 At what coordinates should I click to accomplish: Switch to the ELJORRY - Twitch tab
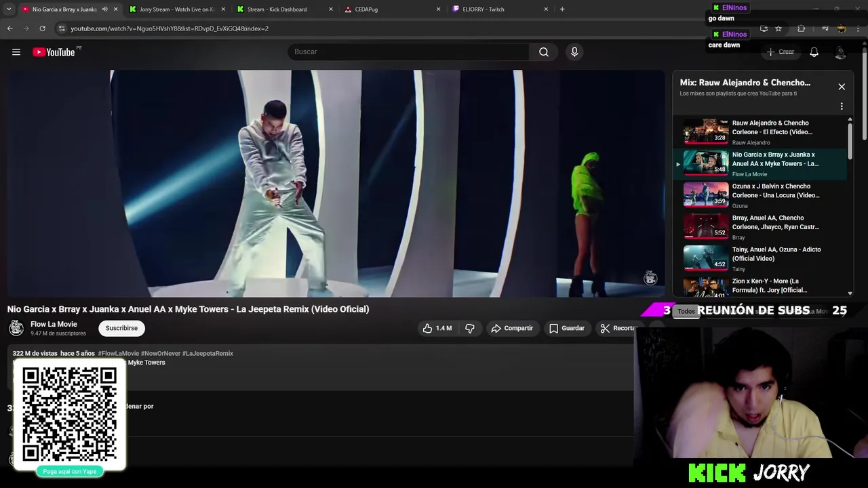[x=500, y=9]
